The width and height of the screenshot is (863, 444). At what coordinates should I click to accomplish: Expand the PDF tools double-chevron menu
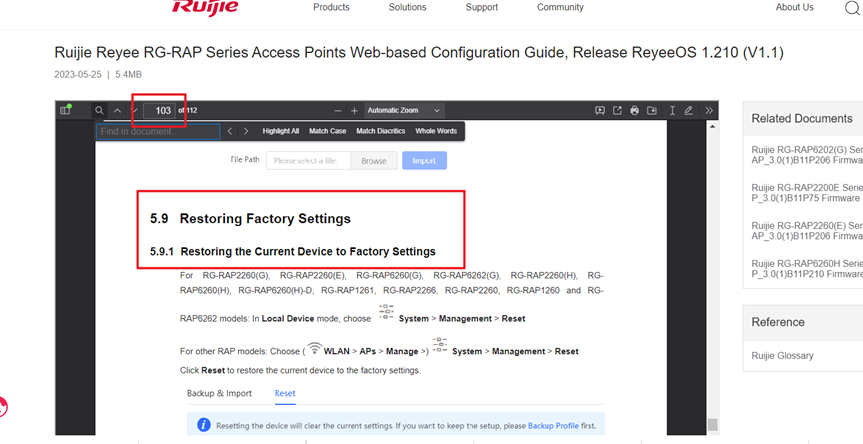click(709, 111)
